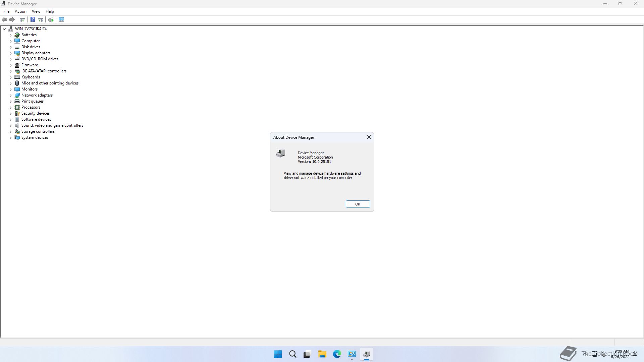Click the Keyboards category icon

click(x=17, y=77)
